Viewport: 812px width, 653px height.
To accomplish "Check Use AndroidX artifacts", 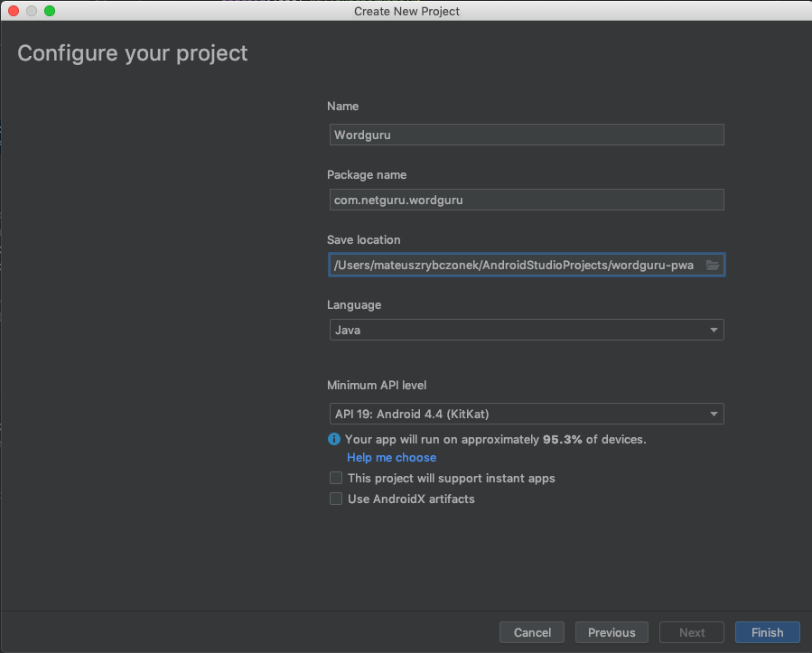I will tap(336, 499).
